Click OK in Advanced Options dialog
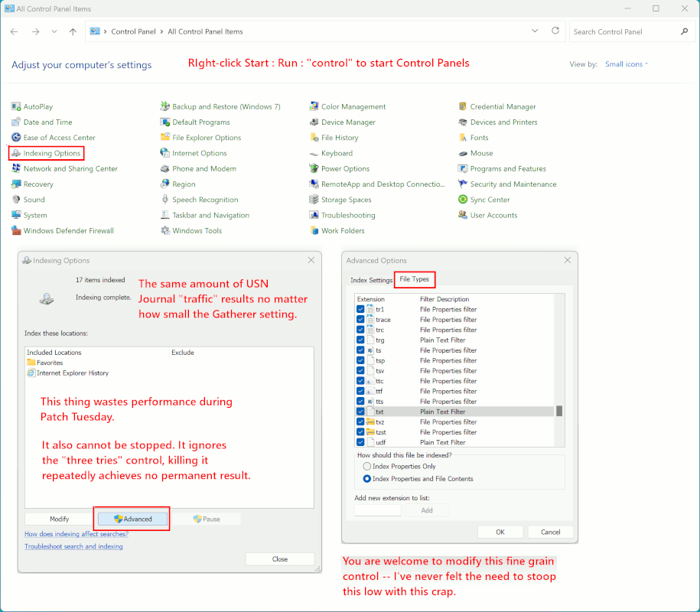This screenshot has width=700, height=612. tap(500, 532)
